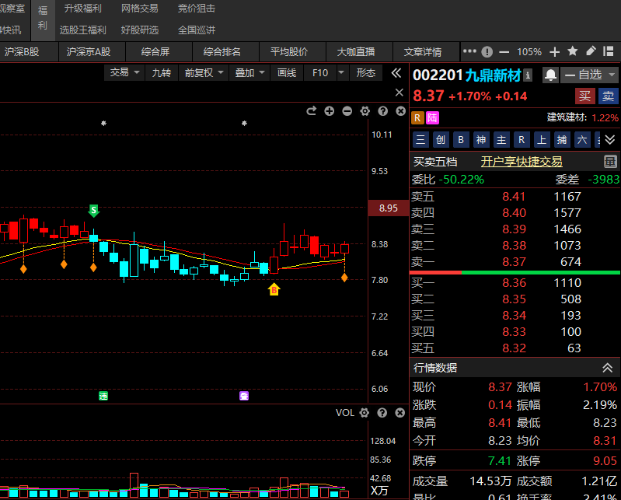Click the magenta 陆 tag badge
This screenshot has width=621, height=500.
432,118
